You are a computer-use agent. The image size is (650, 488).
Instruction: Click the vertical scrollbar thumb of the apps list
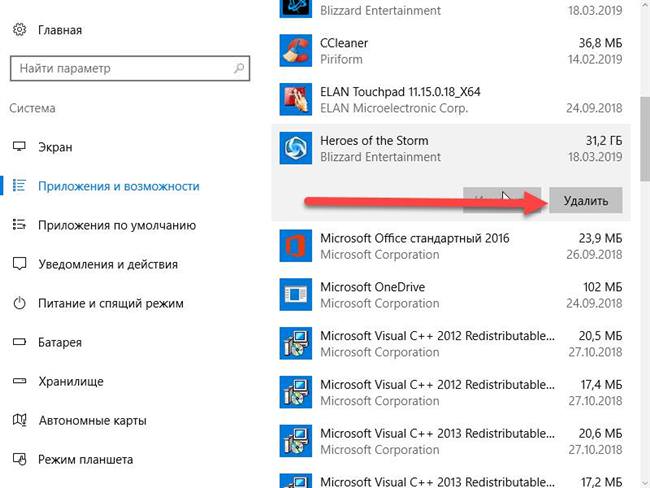645,139
